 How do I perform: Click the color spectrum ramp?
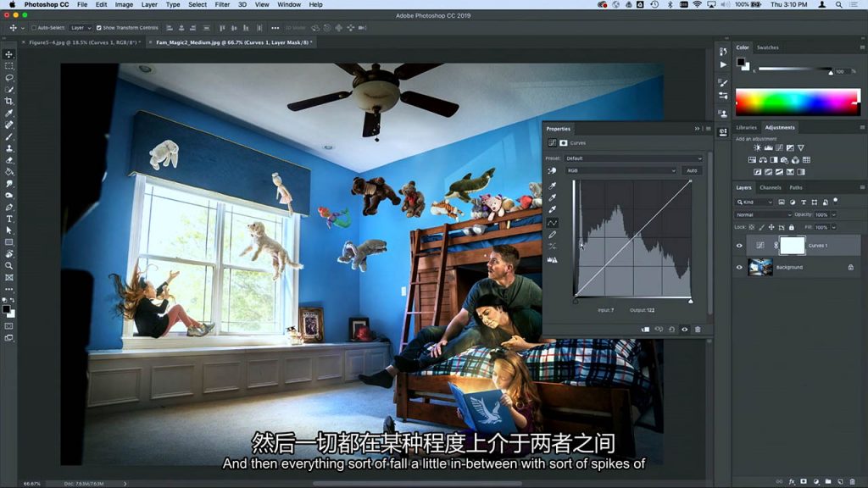(798, 103)
